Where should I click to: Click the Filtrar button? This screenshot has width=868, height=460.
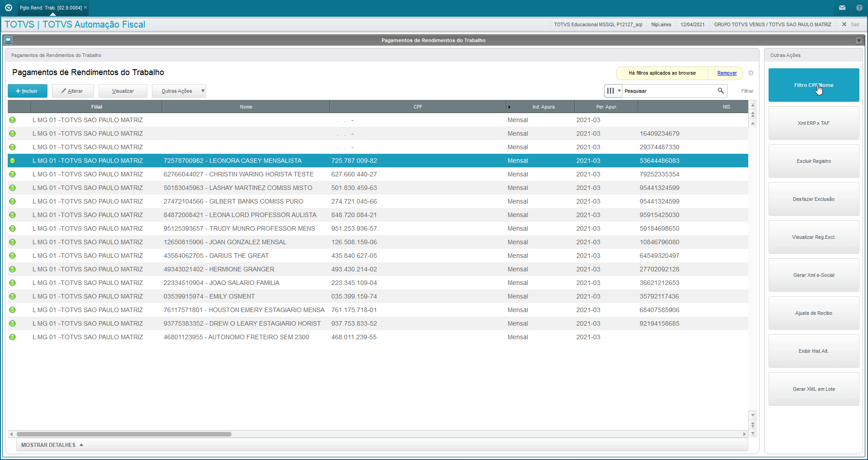(747, 91)
